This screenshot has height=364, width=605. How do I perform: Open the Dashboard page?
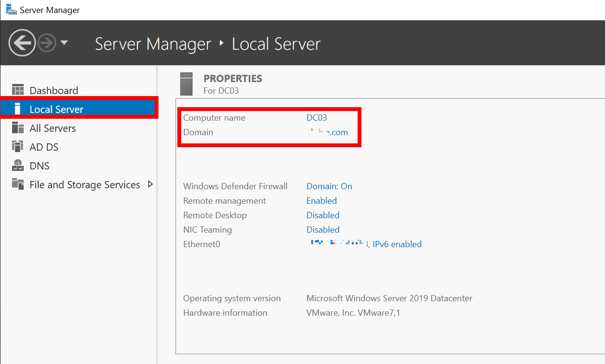[54, 90]
